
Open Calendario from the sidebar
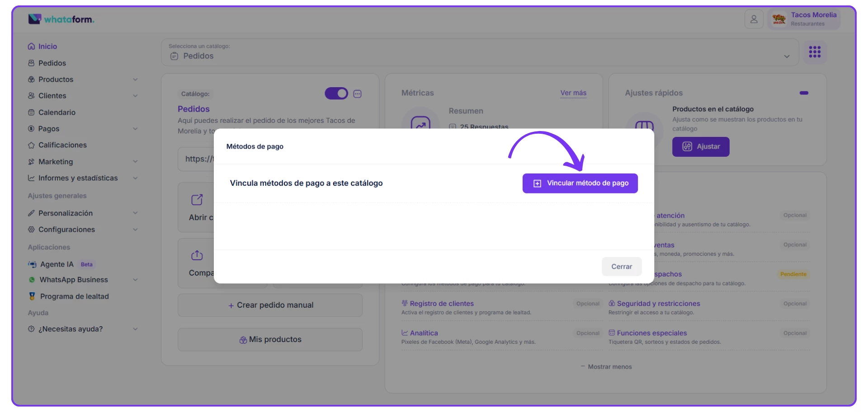point(57,112)
